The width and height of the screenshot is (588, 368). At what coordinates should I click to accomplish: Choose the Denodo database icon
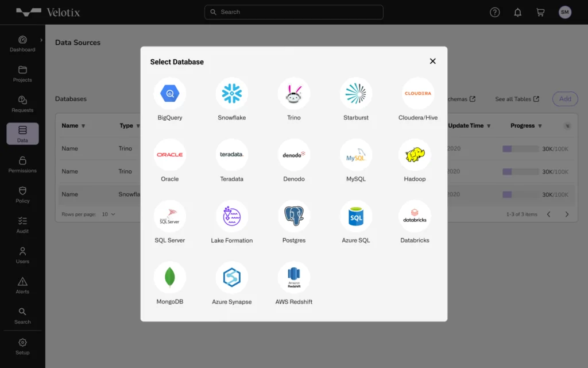293,155
